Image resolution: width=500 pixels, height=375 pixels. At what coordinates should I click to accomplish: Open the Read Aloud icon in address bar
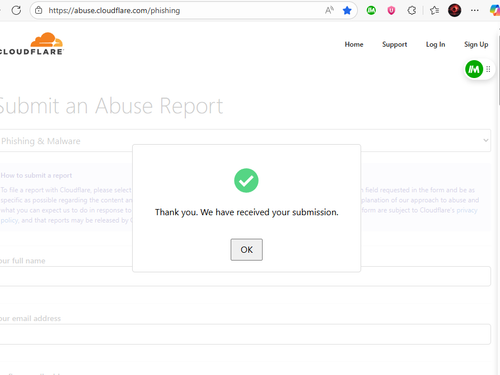click(x=329, y=10)
